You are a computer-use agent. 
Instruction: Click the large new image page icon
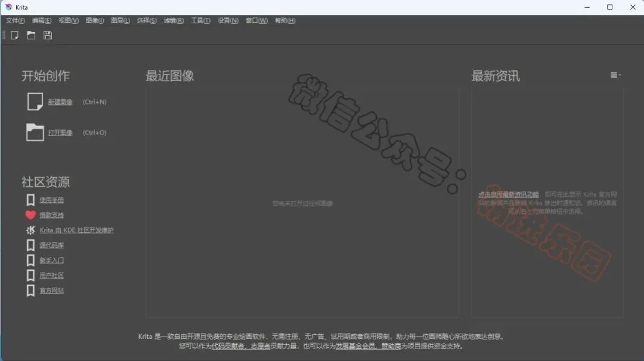pyautogui.click(x=35, y=101)
